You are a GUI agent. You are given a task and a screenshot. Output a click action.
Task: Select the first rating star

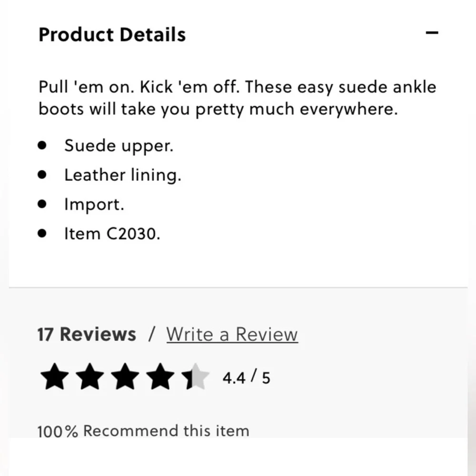[55, 377]
